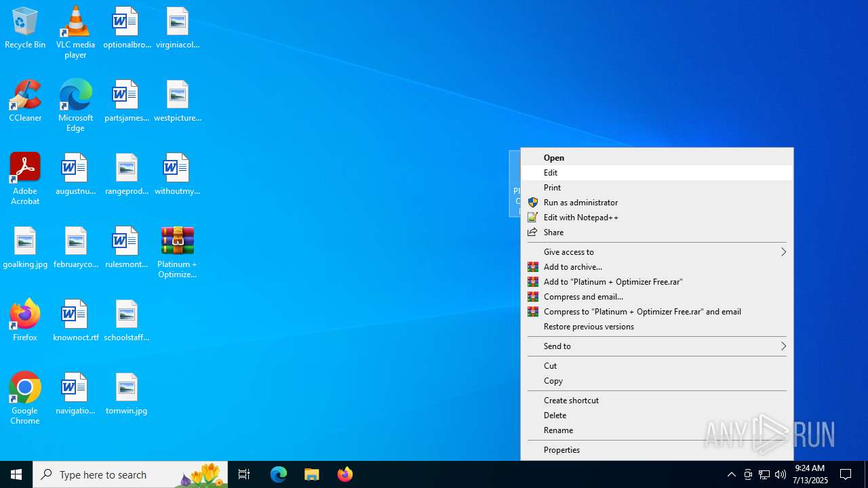The width and height of the screenshot is (868, 488).
Task: Open Task View from the taskbar
Action: [x=244, y=474]
